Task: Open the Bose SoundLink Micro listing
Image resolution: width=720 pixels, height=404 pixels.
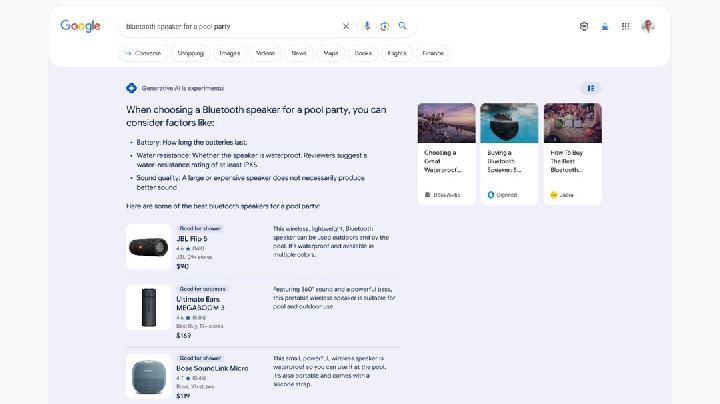Action: tap(212, 368)
